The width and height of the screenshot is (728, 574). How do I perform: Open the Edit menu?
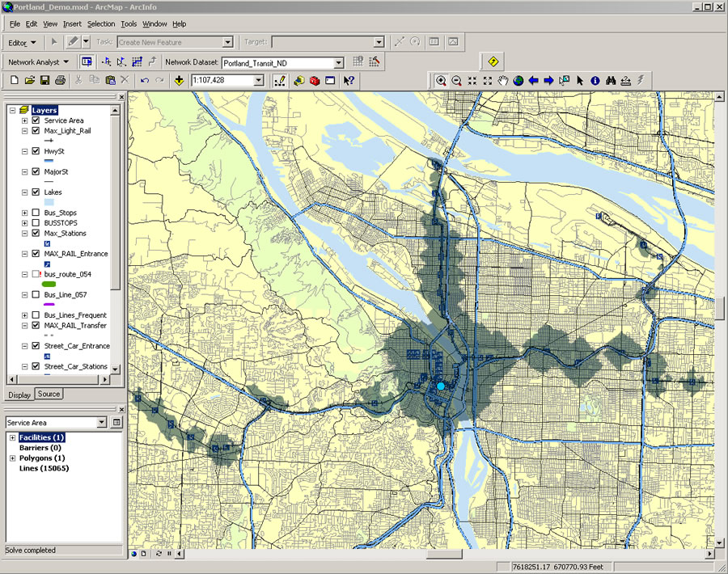32,23
